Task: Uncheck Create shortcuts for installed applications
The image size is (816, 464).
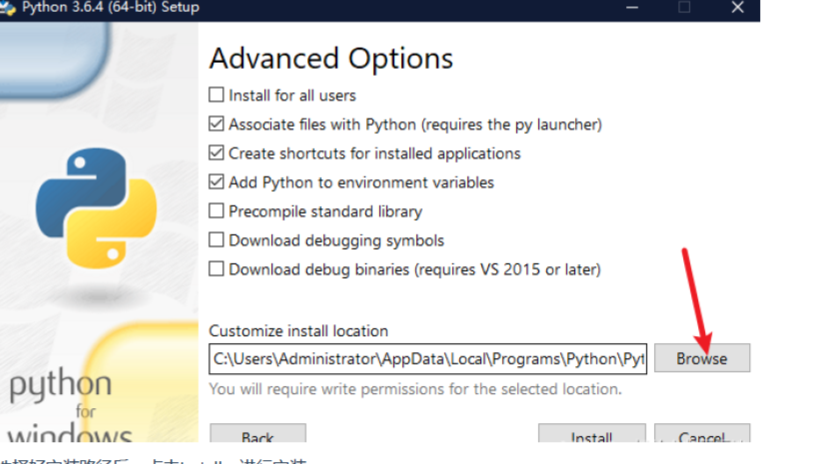Action: [216, 153]
